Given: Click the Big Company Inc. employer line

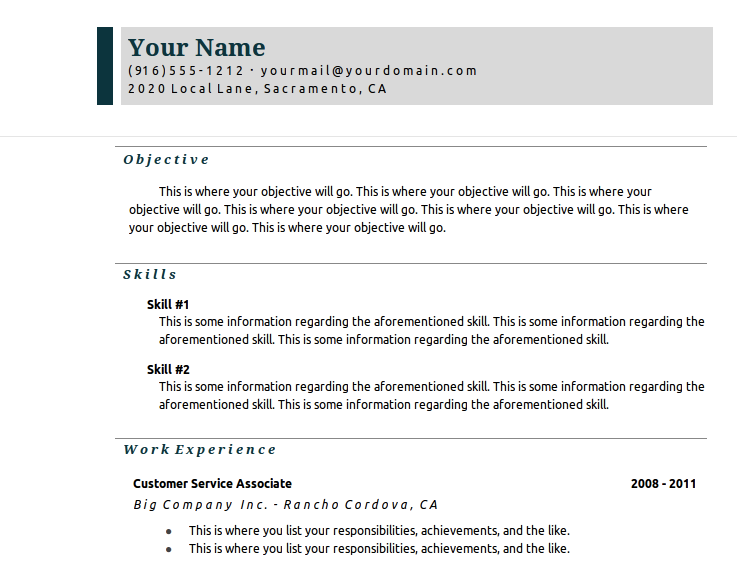Looking at the screenshot, I should click(x=286, y=505).
